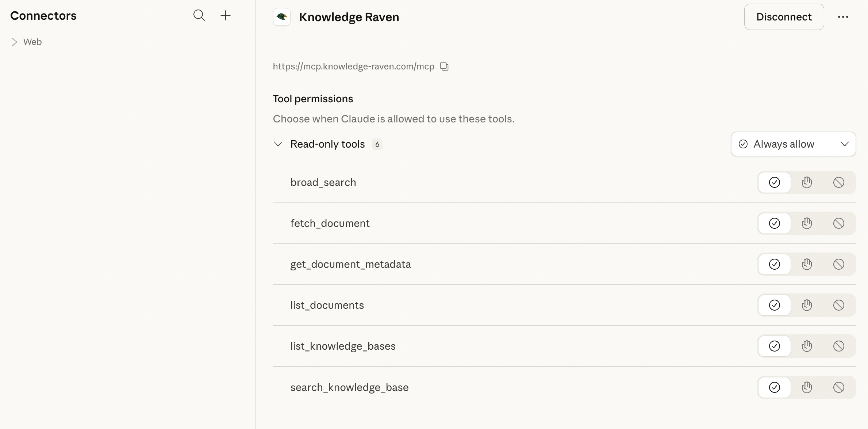Collapse the Read-only tools section
This screenshot has width=868, height=429.
(x=278, y=144)
